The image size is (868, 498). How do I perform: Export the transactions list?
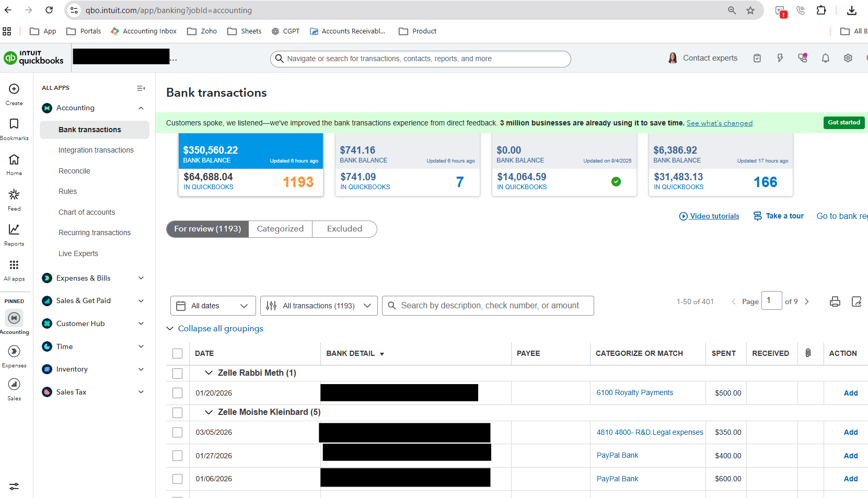pyautogui.click(x=857, y=302)
